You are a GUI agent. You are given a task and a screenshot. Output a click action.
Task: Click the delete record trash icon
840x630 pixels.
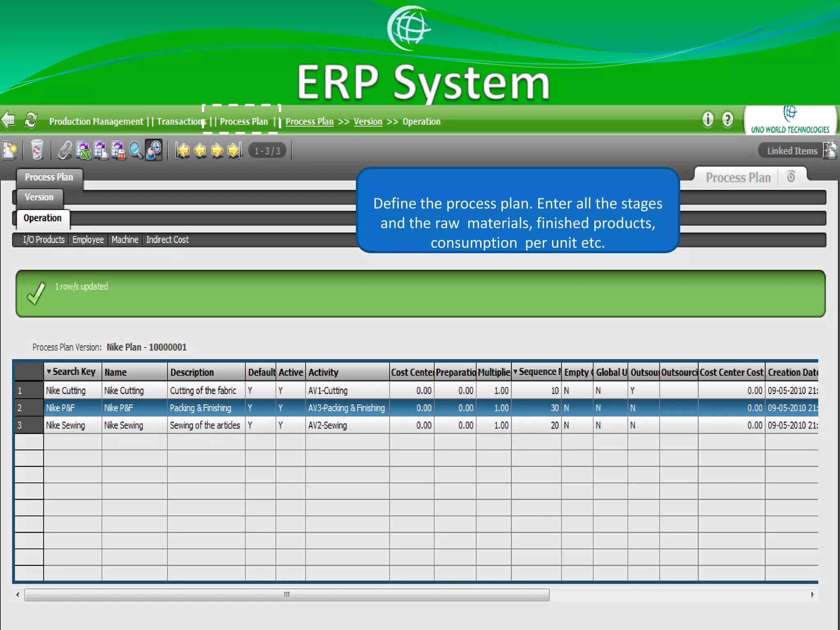point(37,150)
